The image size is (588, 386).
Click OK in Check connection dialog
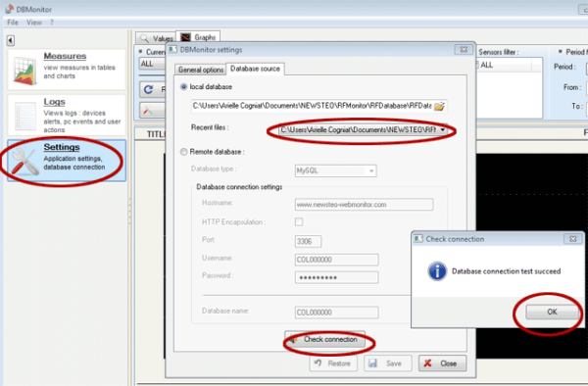[552, 312]
